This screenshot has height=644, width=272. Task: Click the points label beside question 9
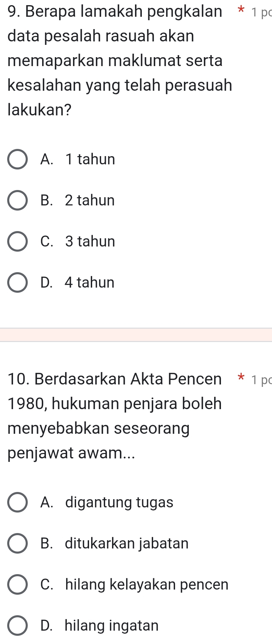(x=261, y=13)
